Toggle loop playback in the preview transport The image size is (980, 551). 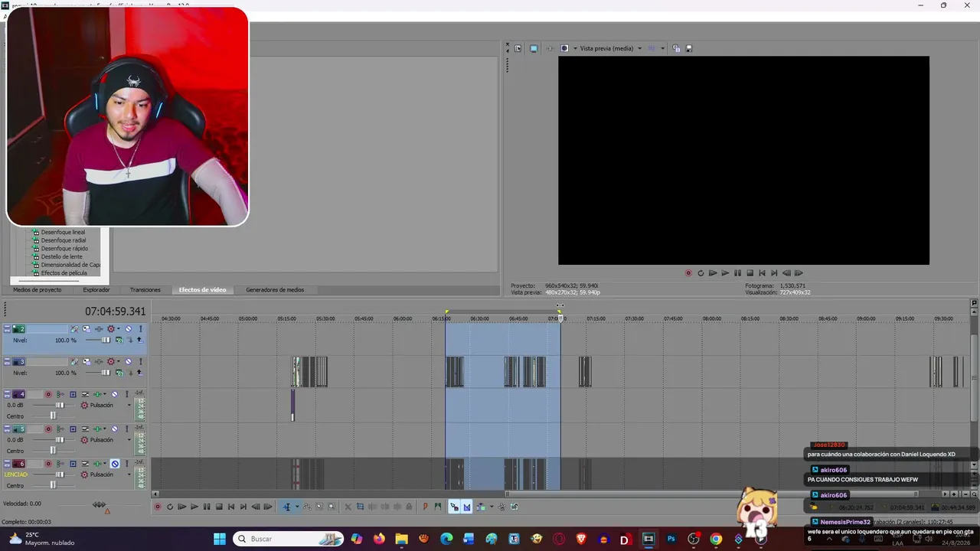coord(701,273)
